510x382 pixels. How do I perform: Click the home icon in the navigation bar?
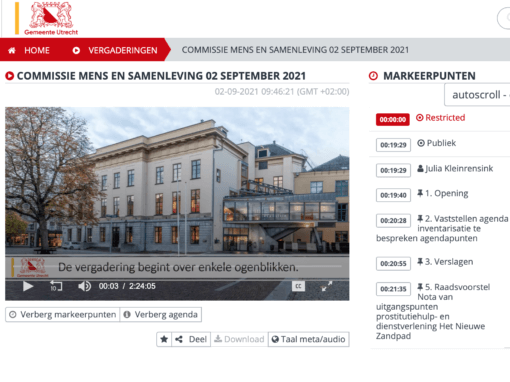pyautogui.click(x=12, y=50)
